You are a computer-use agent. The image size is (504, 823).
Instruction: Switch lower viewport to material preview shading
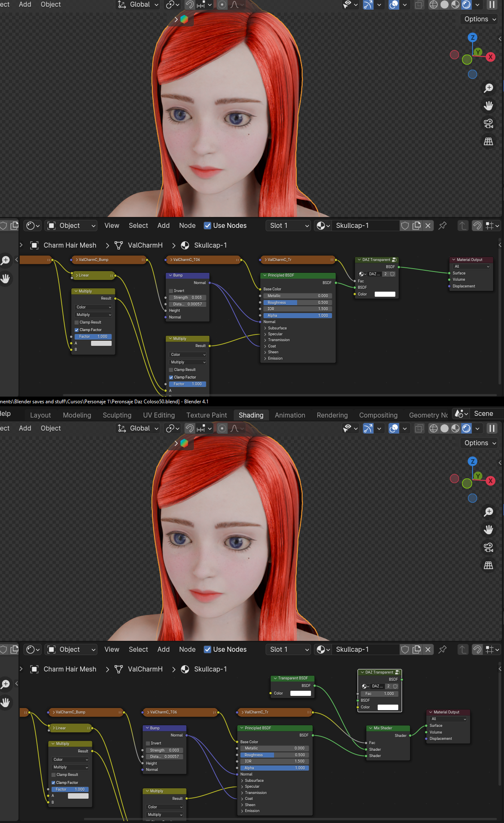pos(455,428)
